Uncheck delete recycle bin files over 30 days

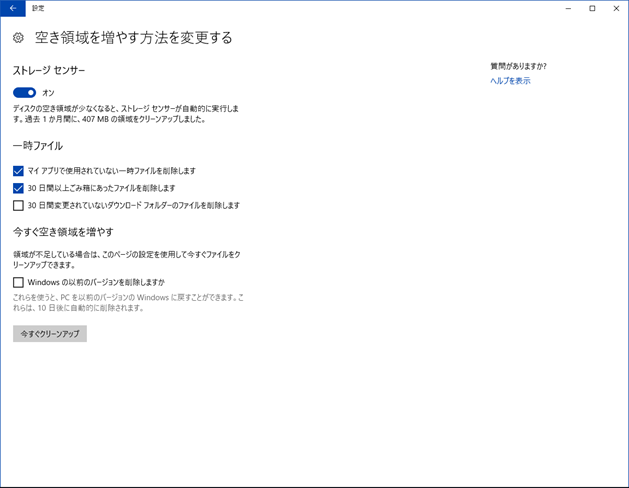(x=18, y=188)
